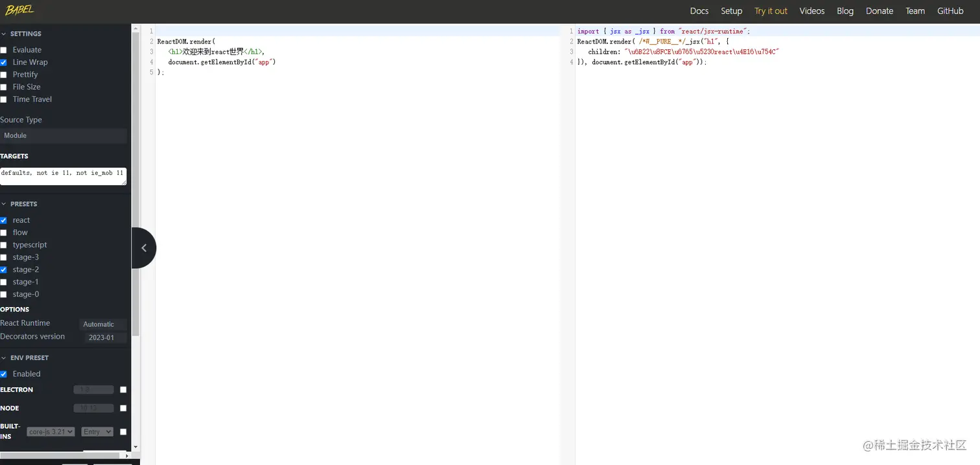Click the sidebar horizontal scrollbar right arrow
Image resolution: width=980 pixels, height=465 pixels.
pos(128,455)
